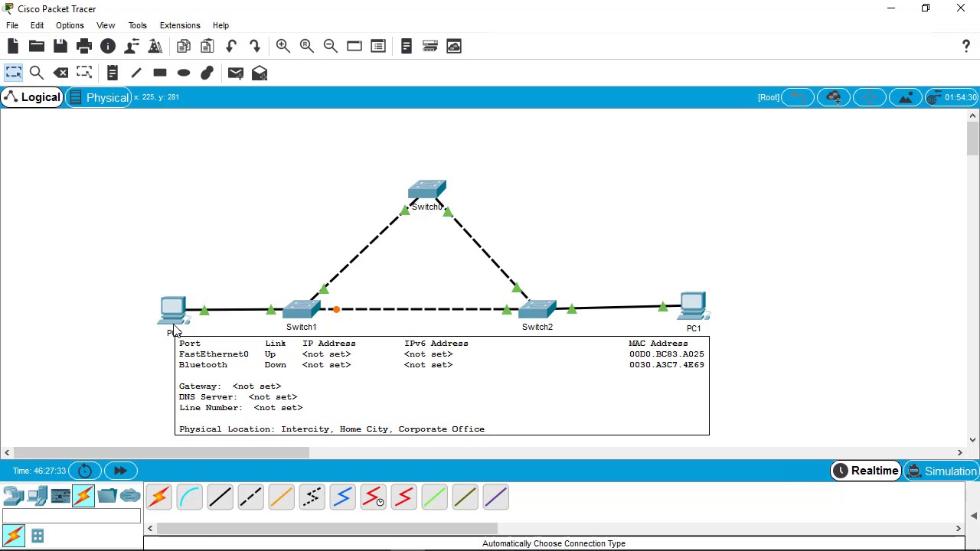Select the draw rectangle tool
The image size is (980, 551).
tap(160, 73)
